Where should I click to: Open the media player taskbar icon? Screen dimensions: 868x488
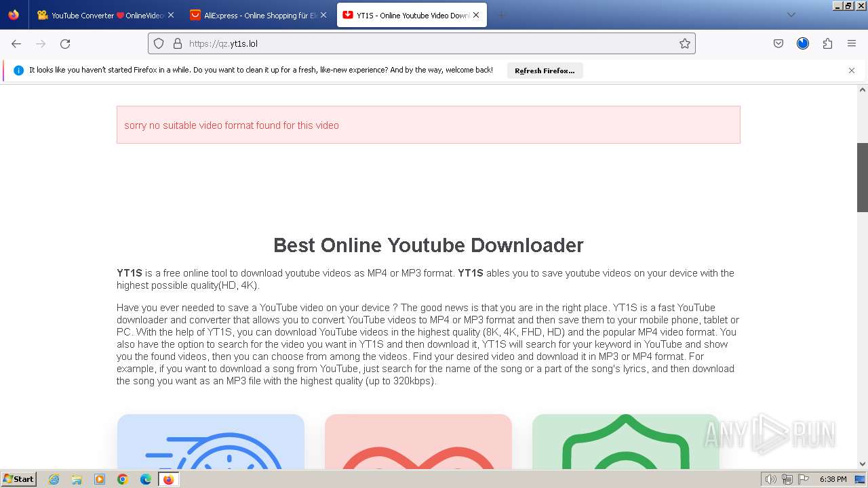[x=100, y=479]
